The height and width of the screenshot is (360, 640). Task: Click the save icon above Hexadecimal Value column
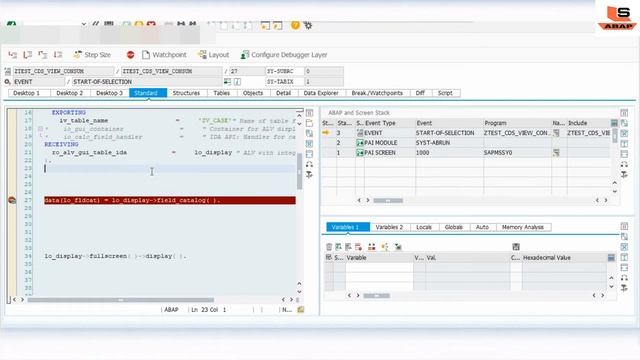[x=516, y=247]
